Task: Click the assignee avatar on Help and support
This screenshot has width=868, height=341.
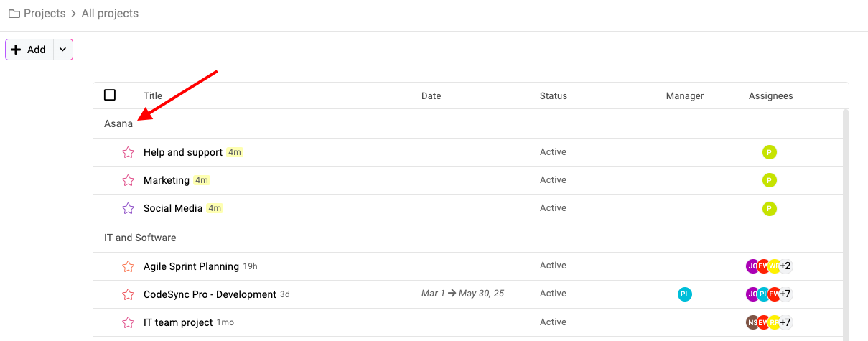Action: coord(770,152)
